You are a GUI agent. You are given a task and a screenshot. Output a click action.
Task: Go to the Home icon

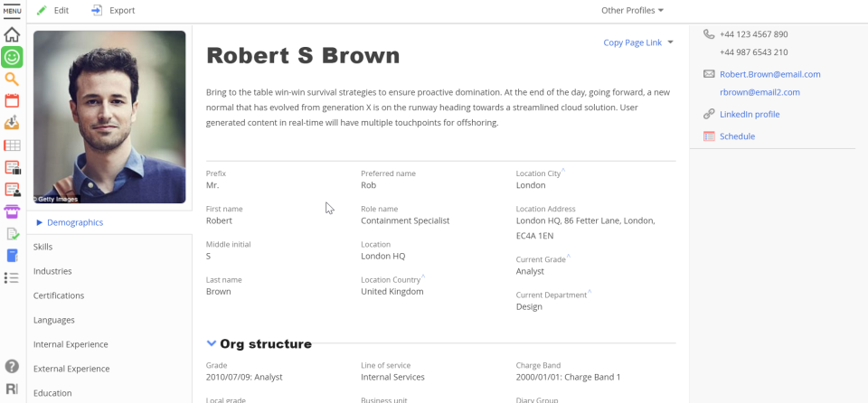(12, 34)
